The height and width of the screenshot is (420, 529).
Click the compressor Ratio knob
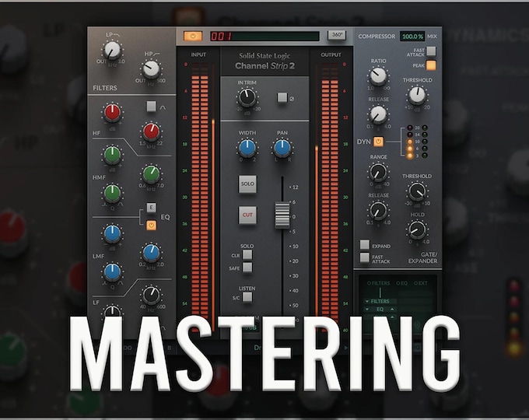378,76
